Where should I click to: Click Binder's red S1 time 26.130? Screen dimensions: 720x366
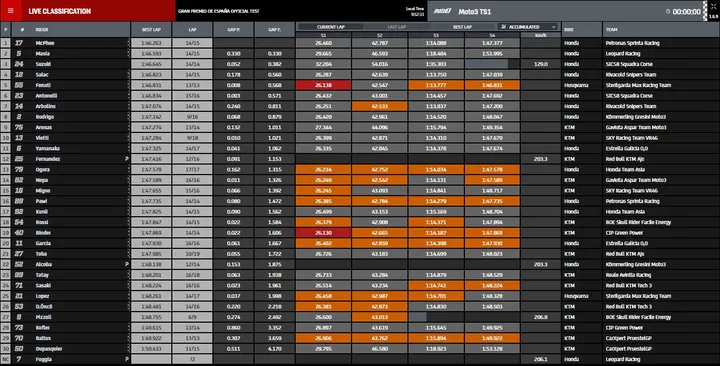(324, 233)
